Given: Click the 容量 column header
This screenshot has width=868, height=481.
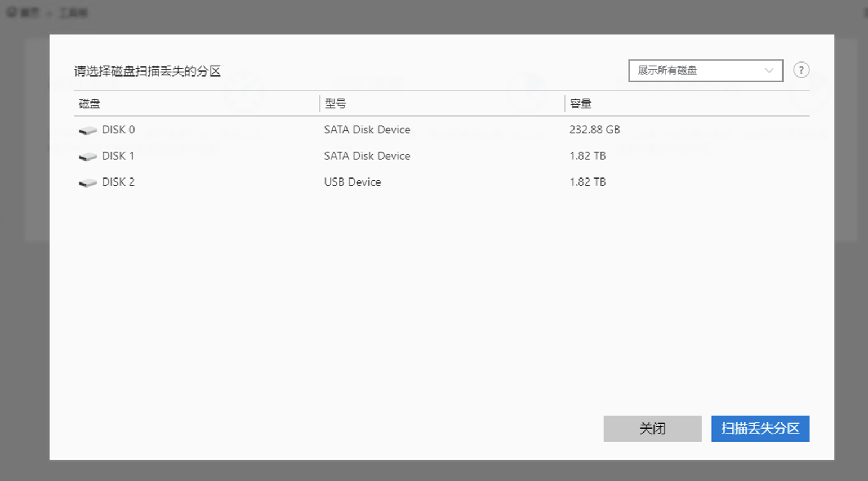Looking at the screenshot, I should click(580, 104).
